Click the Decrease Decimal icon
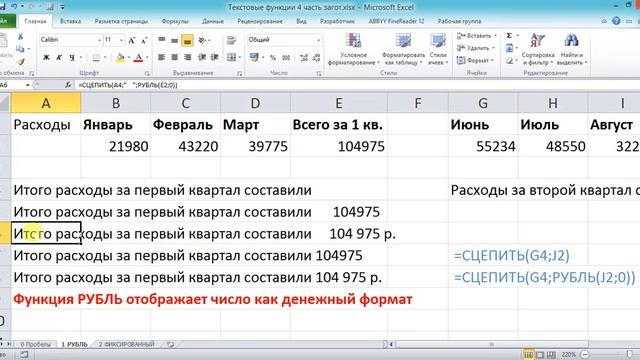This screenshot has width=640, height=360. pyautogui.click(x=316, y=58)
